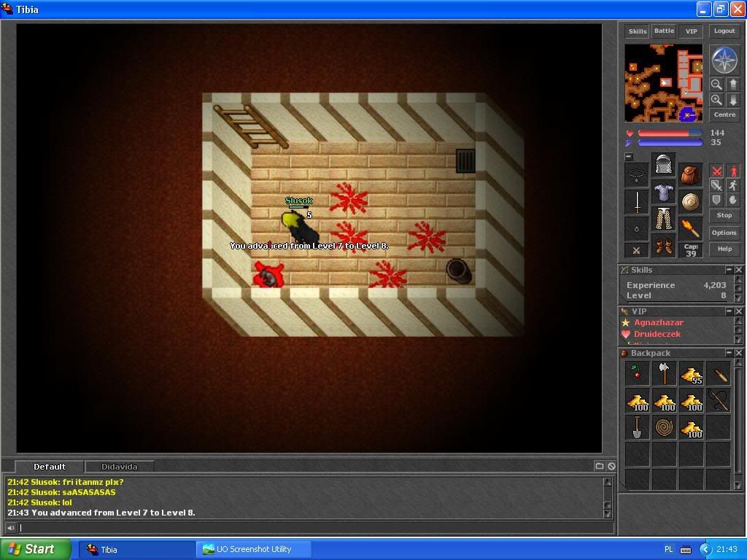The image size is (747, 560).
Task: Open the Windows Start button
Action: click(34, 549)
